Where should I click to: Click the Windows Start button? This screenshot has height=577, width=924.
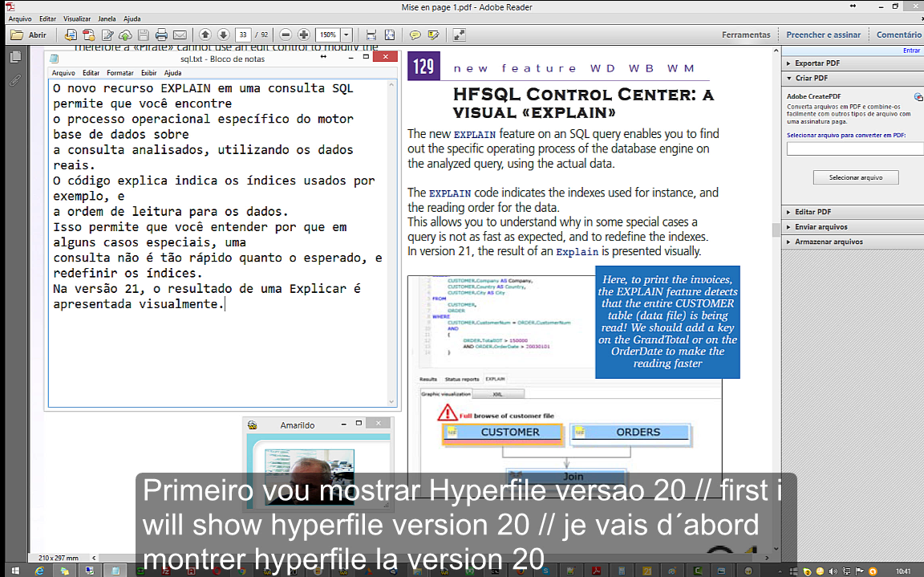click(14, 571)
